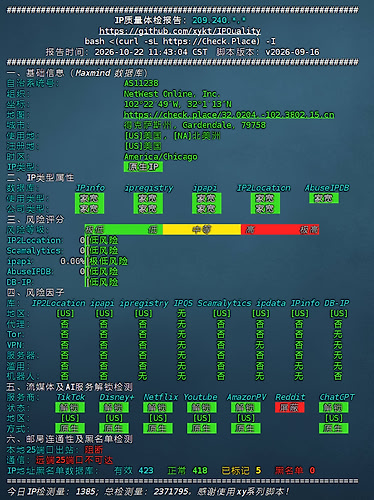This screenshot has height=500, width=374.
Task: Click the masked IP address 209.240.*.*
Action: (219, 20)
